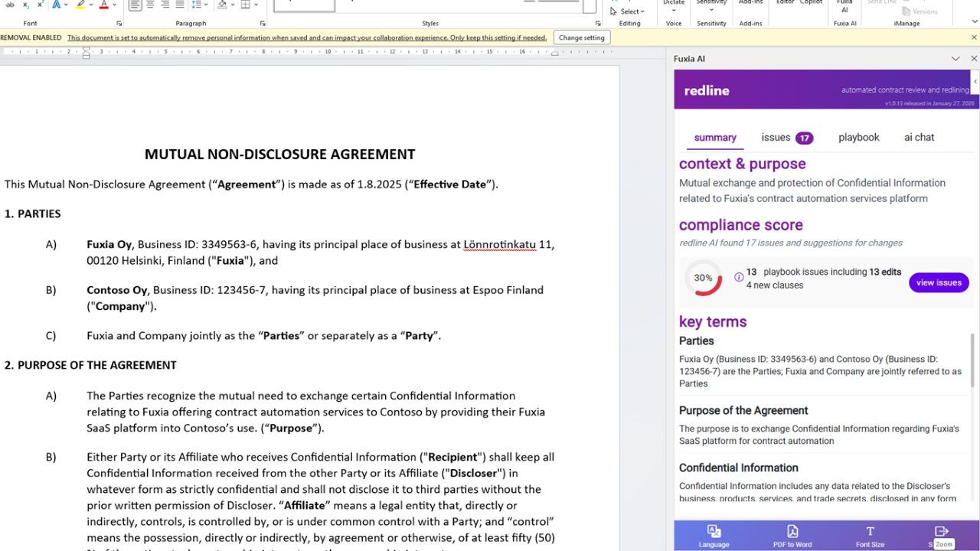Apply paragraph shading fill
Screen dimensions: 980x551
pyautogui.click(x=222, y=5)
